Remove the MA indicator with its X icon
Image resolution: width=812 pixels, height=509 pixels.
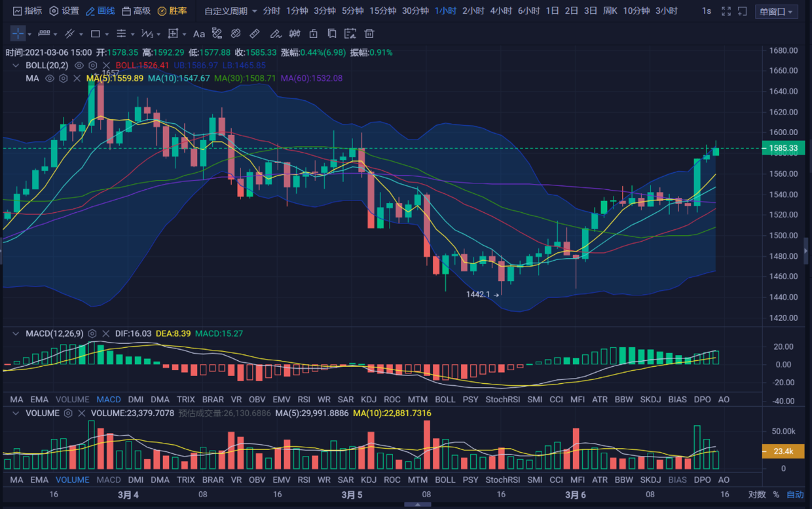[x=77, y=79]
